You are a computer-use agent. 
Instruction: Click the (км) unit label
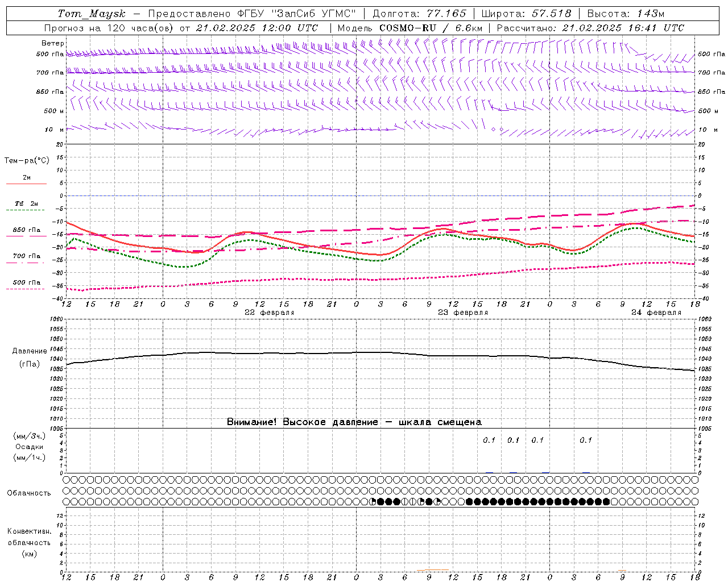pos(29,554)
